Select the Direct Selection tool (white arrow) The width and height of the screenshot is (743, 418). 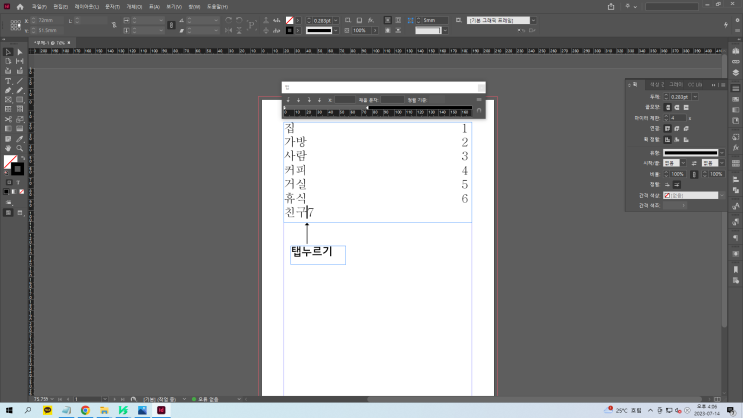pos(19,52)
